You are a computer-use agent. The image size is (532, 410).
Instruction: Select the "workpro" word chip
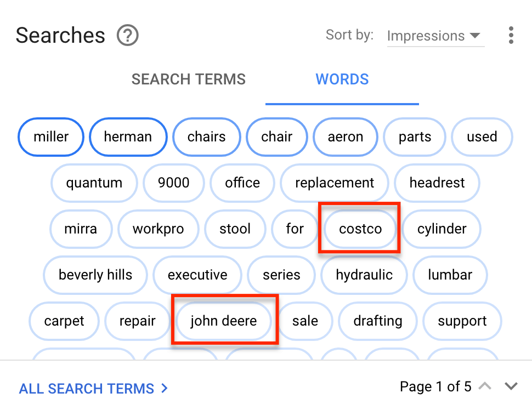point(158,229)
